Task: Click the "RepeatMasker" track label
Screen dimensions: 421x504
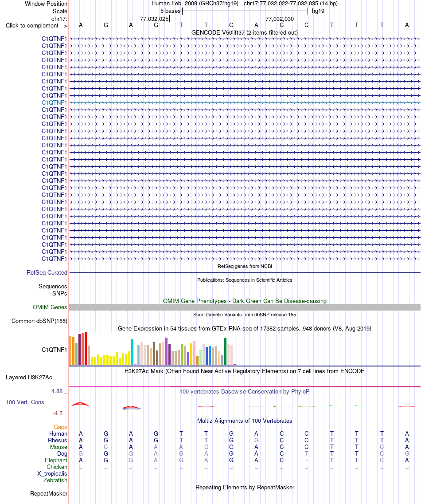Action: (49, 493)
